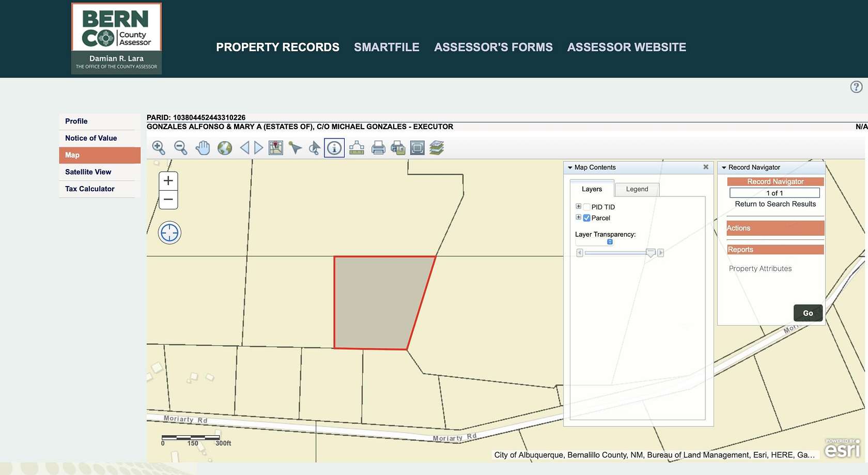This screenshot has width=868, height=475.
Task: Enable the PID TID layer checkbox
Action: click(x=586, y=206)
